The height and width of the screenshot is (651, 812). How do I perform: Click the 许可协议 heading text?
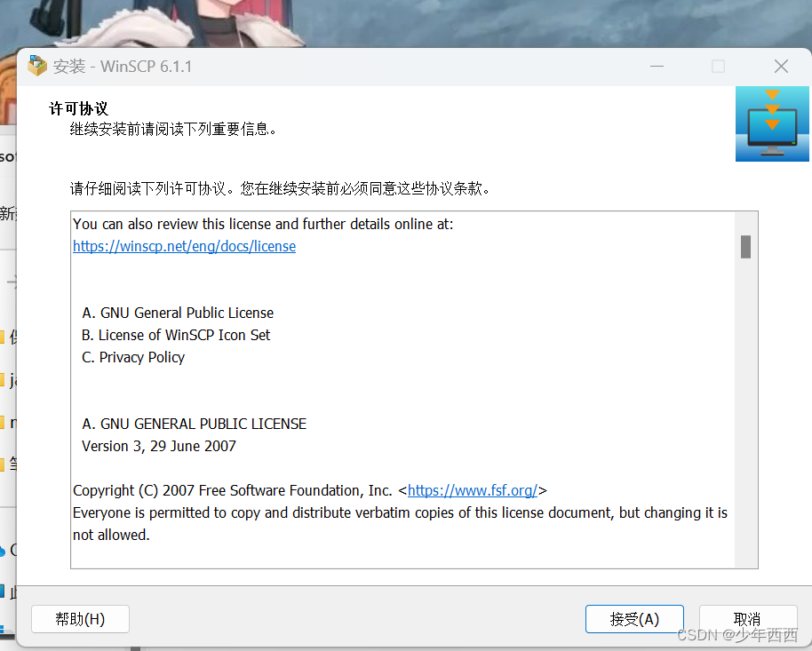point(79,108)
